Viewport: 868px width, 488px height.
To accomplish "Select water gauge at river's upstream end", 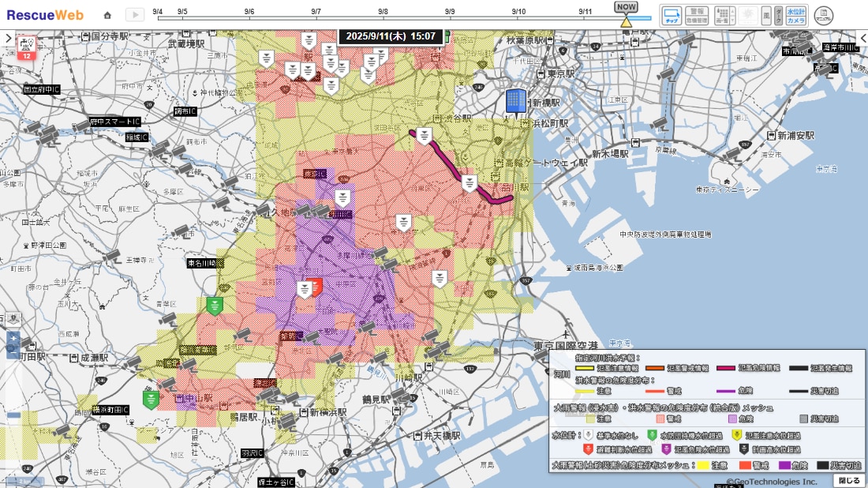I will pos(424,136).
